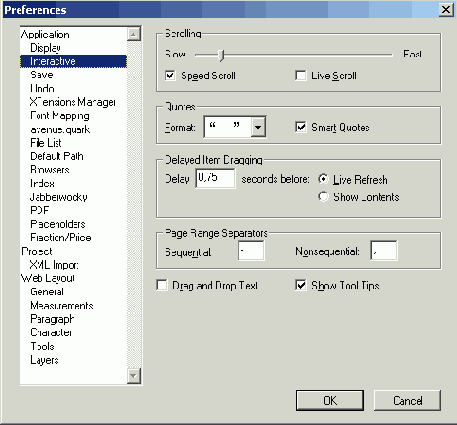This screenshot has width=457, height=425.
Task: Click the Cancel button
Action: [407, 400]
